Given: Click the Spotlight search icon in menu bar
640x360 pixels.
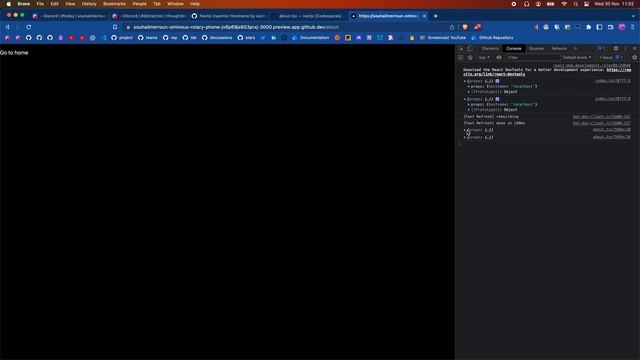Looking at the screenshot, I should (576, 4).
